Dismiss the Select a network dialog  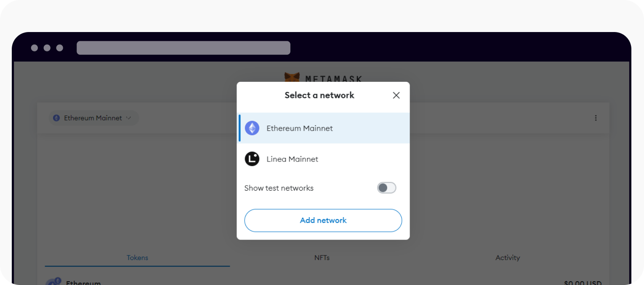(396, 95)
